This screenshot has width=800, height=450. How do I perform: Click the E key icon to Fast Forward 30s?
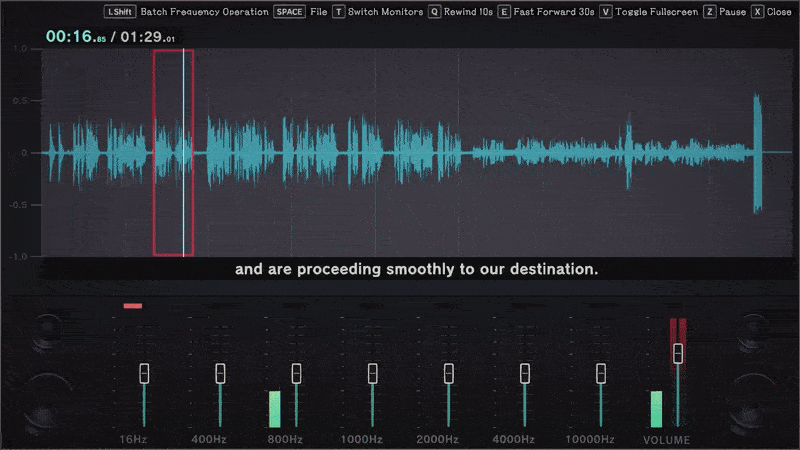504,12
